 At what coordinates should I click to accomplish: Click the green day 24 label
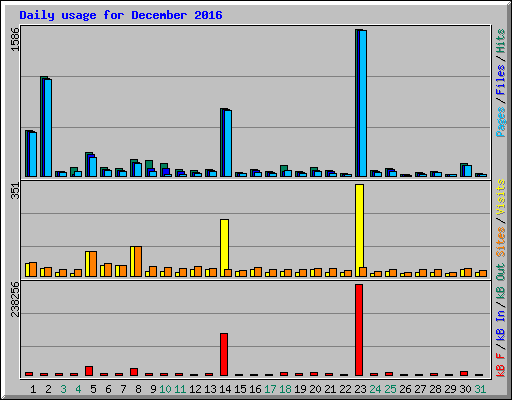(x=375, y=389)
